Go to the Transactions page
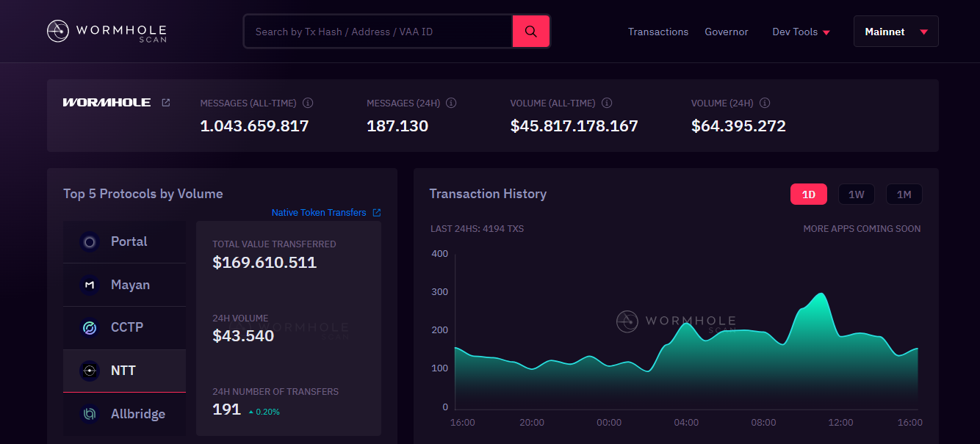The width and height of the screenshot is (980, 444). (658, 32)
